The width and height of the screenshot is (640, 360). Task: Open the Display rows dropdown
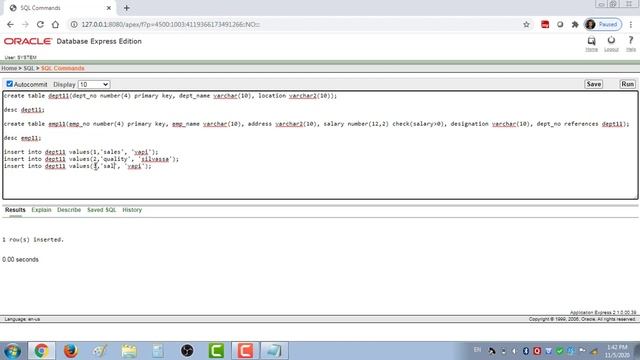pyautogui.click(x=94, y=84)
